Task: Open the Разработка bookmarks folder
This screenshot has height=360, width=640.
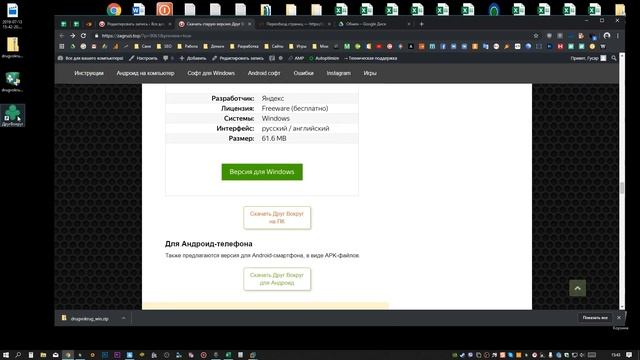Action: tap(244, 47)
